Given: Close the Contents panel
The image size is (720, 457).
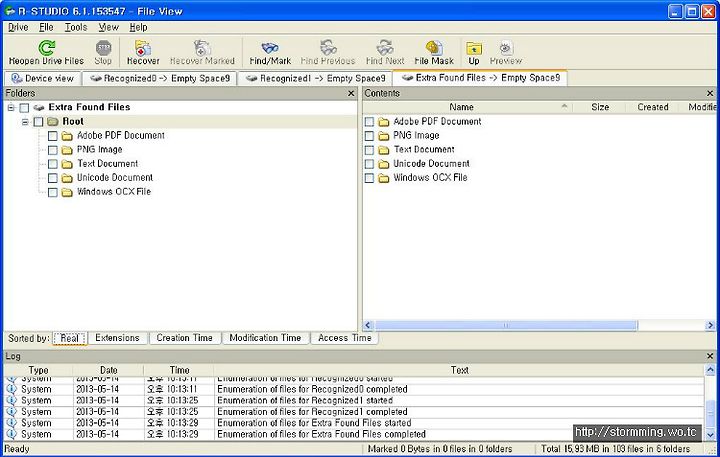Looking at the screenshot, I should click(710, 94).
